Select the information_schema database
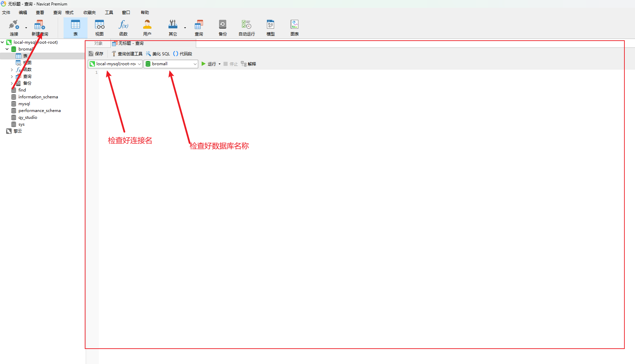Screen dimensions: 635x364 pyautogui.click(x=38, y=97)
